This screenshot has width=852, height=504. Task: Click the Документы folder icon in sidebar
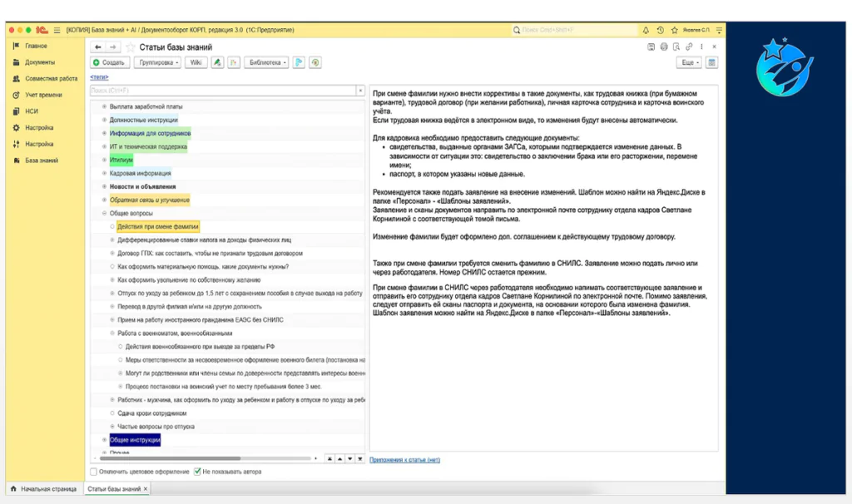coord(16,62)
